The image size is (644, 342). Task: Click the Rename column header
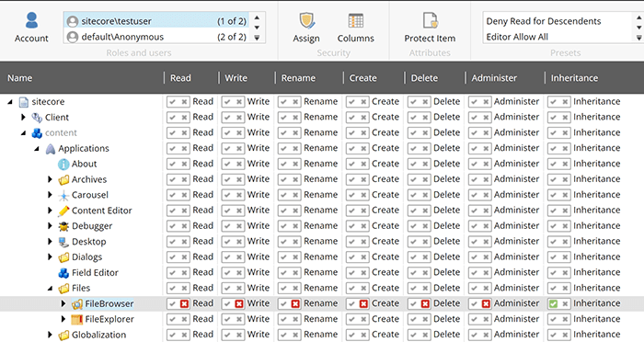coord(298,78)
